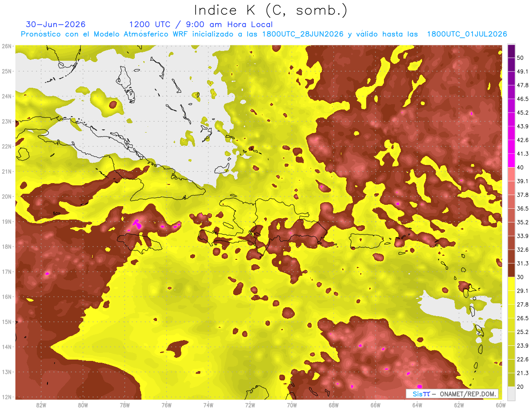Click the colorbar value '47.8'
Image resolution: width=532 pixels, height=411 pixels.
(x=523, y=85)
